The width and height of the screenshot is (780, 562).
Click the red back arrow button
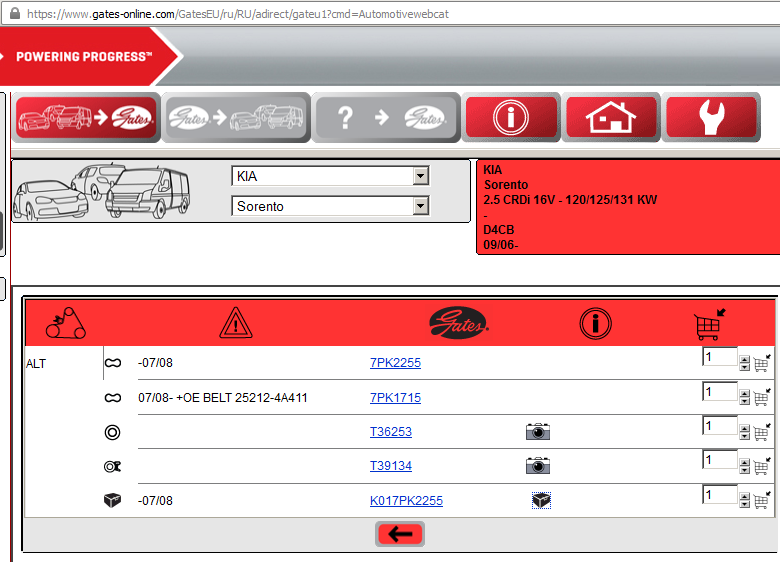(x=400, y=535)
